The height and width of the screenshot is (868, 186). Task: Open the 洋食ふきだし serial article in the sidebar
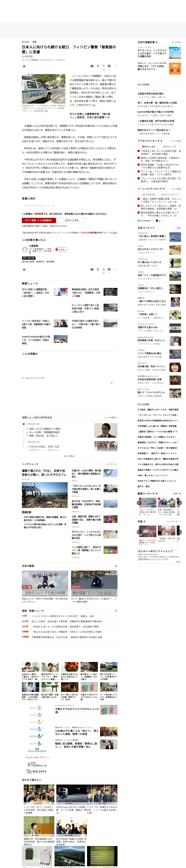tap(151, 68)
